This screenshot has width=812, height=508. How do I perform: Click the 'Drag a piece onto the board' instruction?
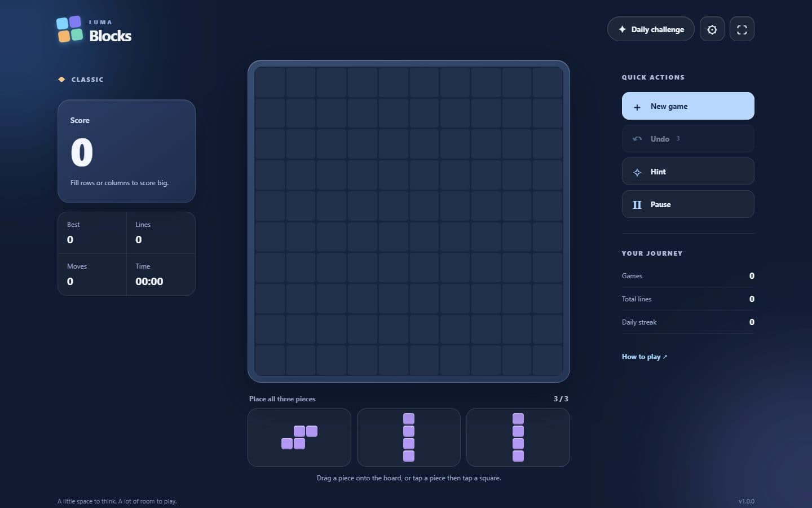(x=409, y=478)
